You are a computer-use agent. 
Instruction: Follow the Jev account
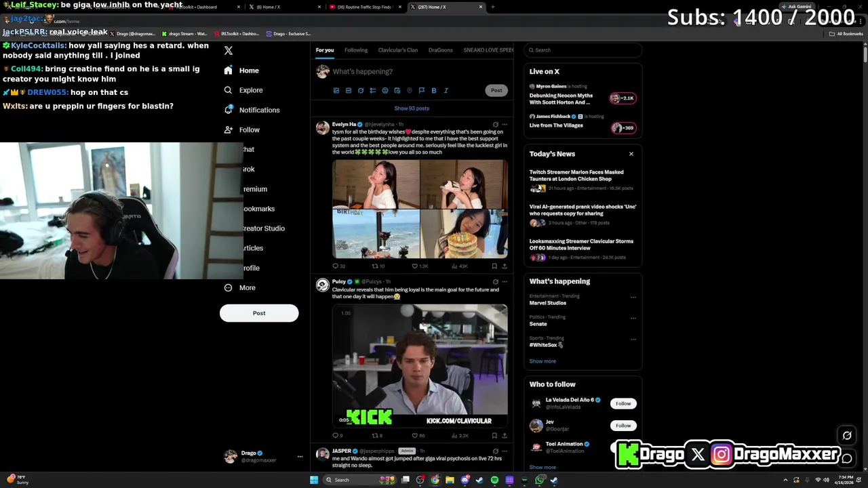click(x=623, y=426)
